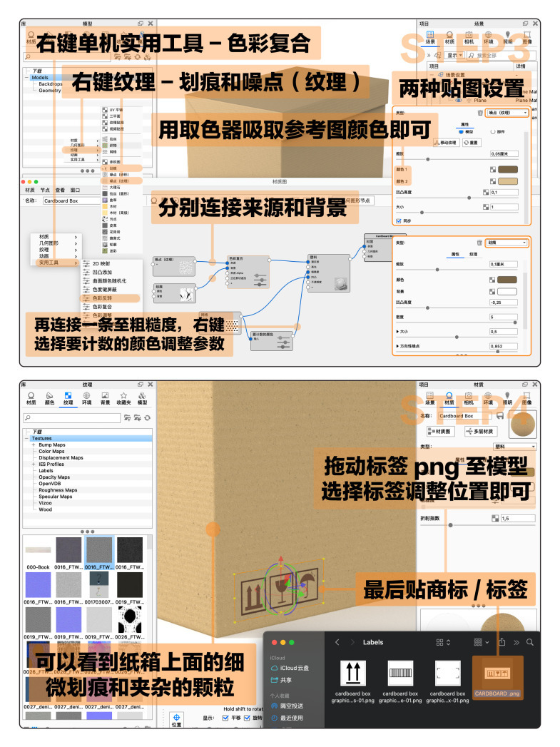
Task: Open the 收藏夹 favorites icon in the library
Action: tap(123, 398)
